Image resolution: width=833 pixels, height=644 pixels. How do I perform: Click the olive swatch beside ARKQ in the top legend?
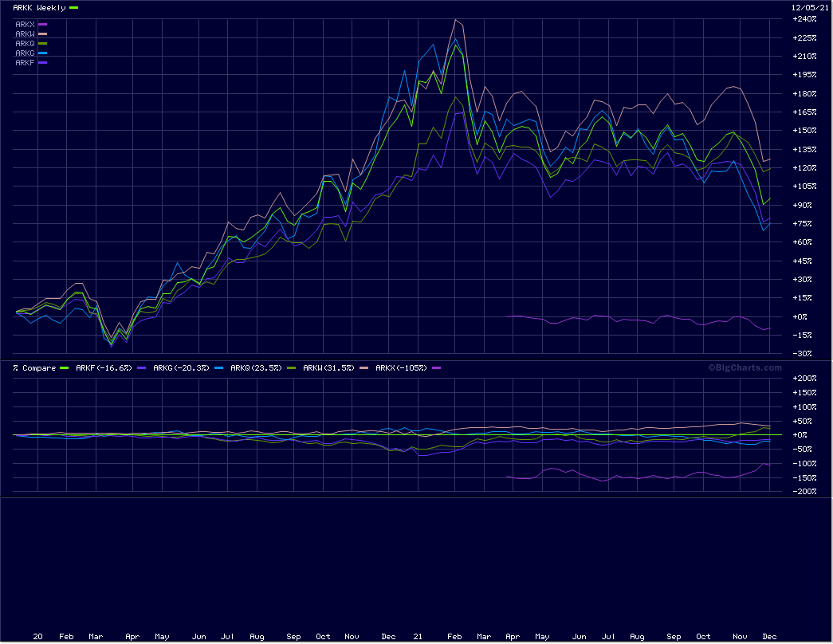tap(42, 44)
